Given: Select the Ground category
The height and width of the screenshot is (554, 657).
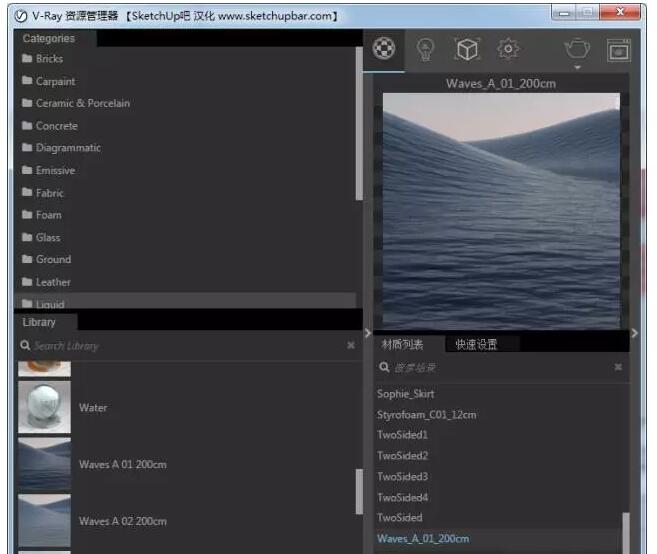Looking at the screenshot, I should pyautogui.click(x=185, y=259).
